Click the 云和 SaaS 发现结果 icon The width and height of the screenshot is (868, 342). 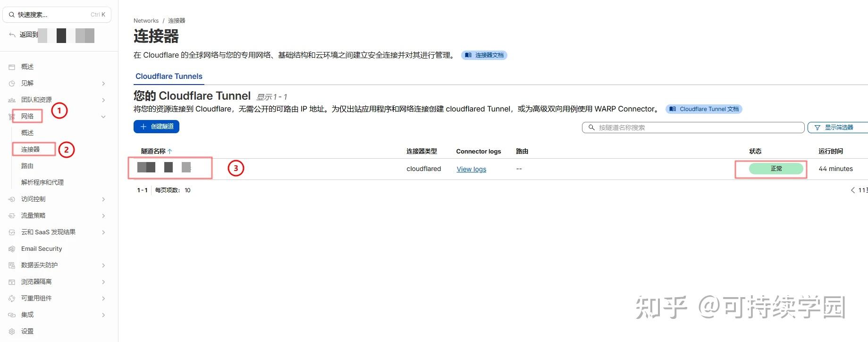coord(12,232)
